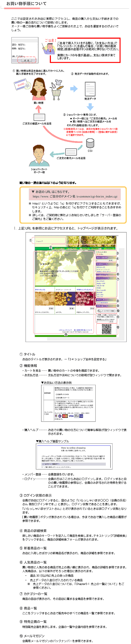The height and width of the screenshot is (644, 131).
Task: Click メンバー登録 in shop navigation bar
Action: pyautogui.click(x=96, y=248)
